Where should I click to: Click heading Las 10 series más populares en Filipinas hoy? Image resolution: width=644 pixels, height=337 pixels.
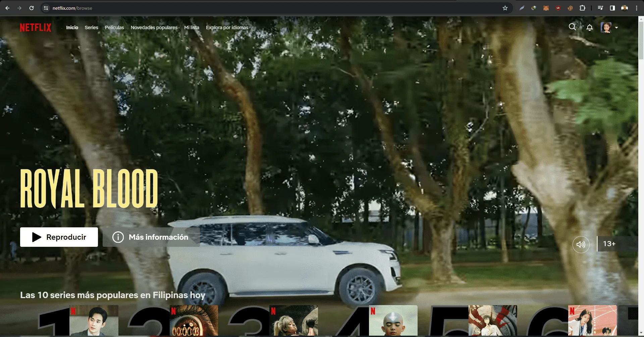pos(113,295)
